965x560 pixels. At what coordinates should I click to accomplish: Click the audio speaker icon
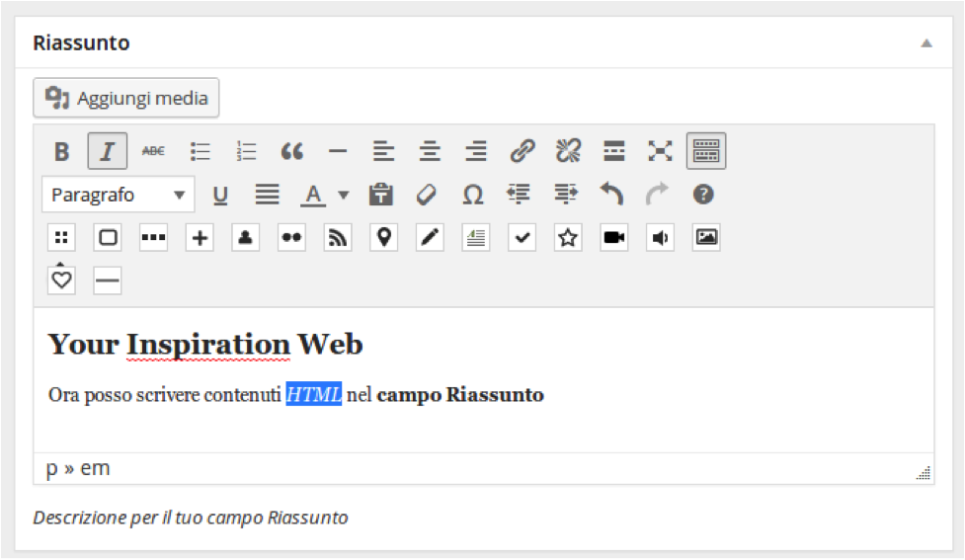[660, 238]
